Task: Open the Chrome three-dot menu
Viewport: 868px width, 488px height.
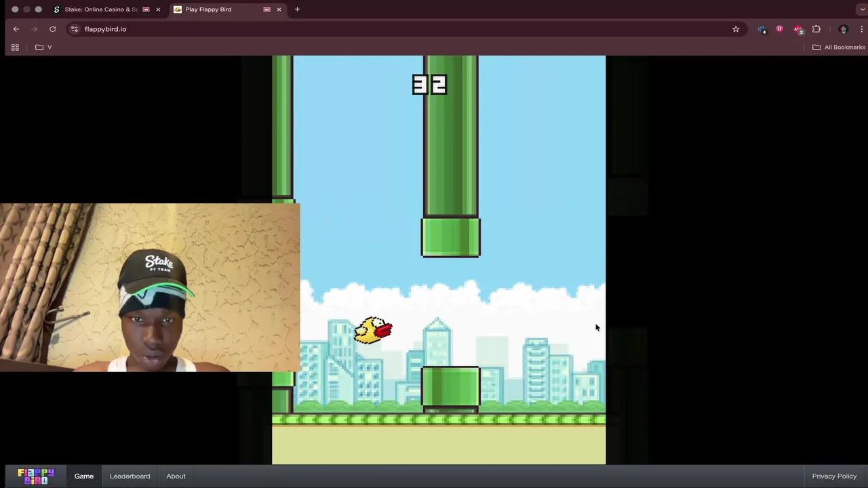Action: [x=861, y=29]
